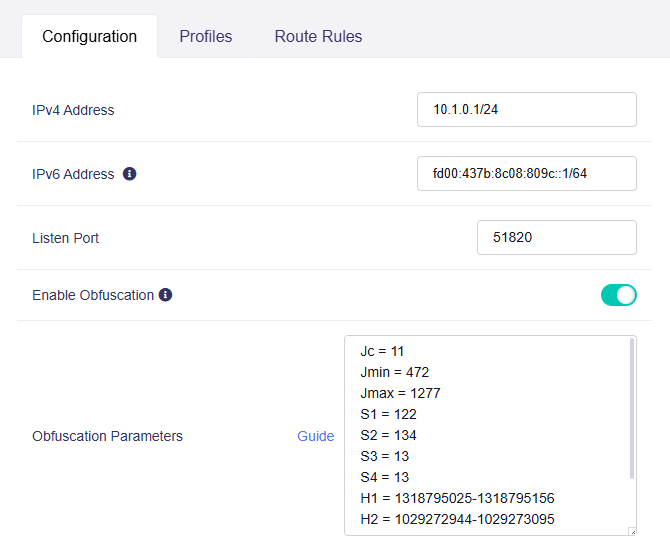Click the IPv4 Address label
The image size is (670, 550).
click(73, 110)
